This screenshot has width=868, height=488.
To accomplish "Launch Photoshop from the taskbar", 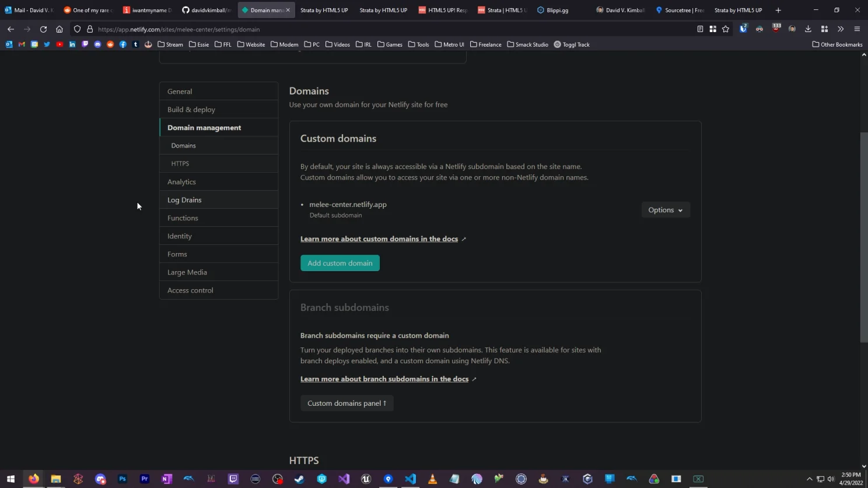I will 123,479.
